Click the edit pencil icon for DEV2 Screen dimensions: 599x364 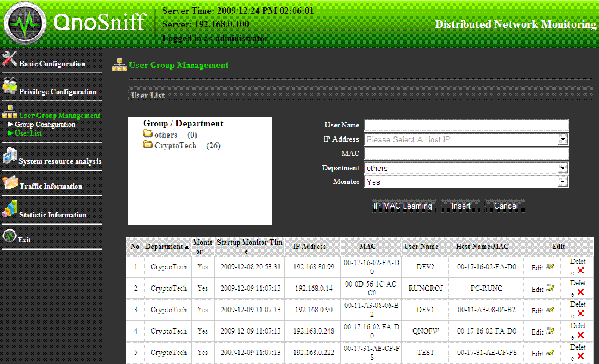point(551,267)
